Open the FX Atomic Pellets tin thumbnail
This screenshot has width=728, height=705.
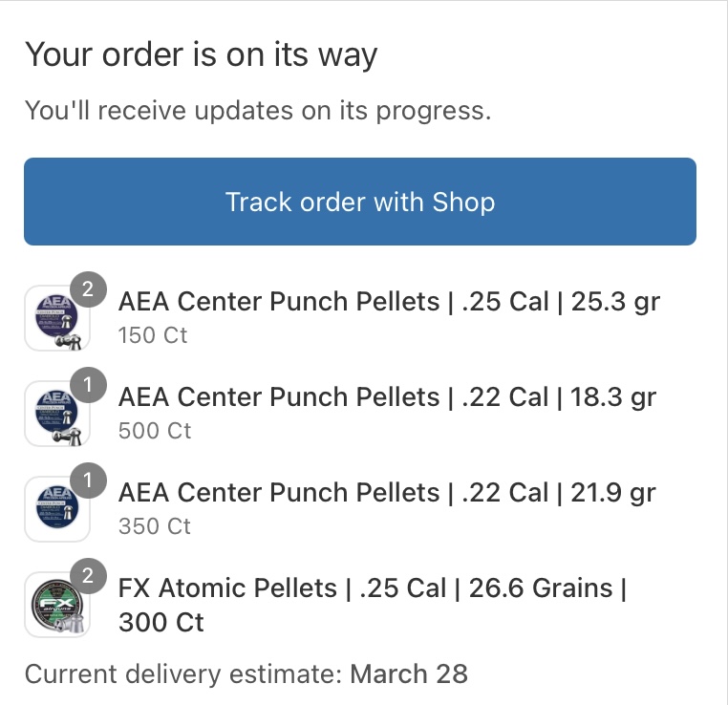point(57,605)
